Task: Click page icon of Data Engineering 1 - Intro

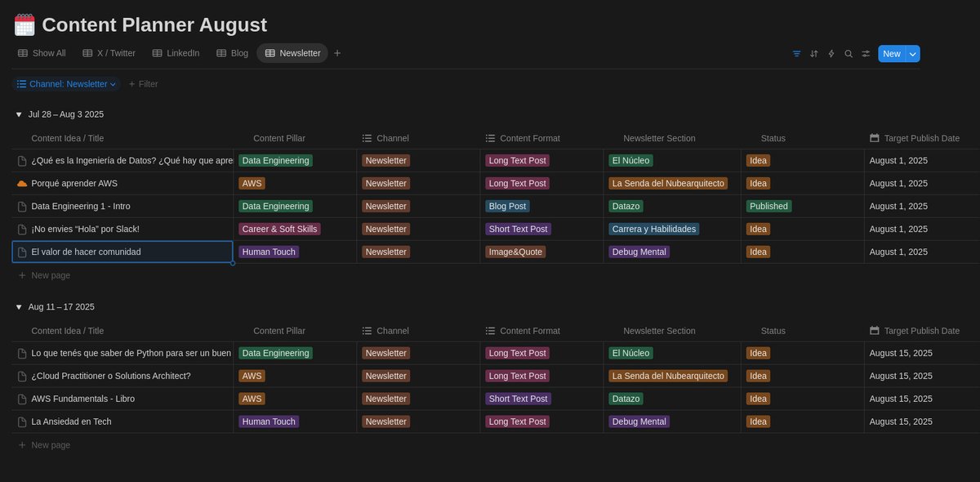Action: (22, 207)
